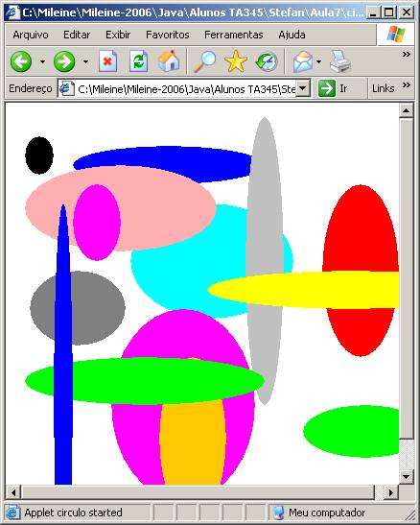This screenshot has height=525, width=420.
Task: Open the Mail button dropdown arrow
Action: point(318,61)
